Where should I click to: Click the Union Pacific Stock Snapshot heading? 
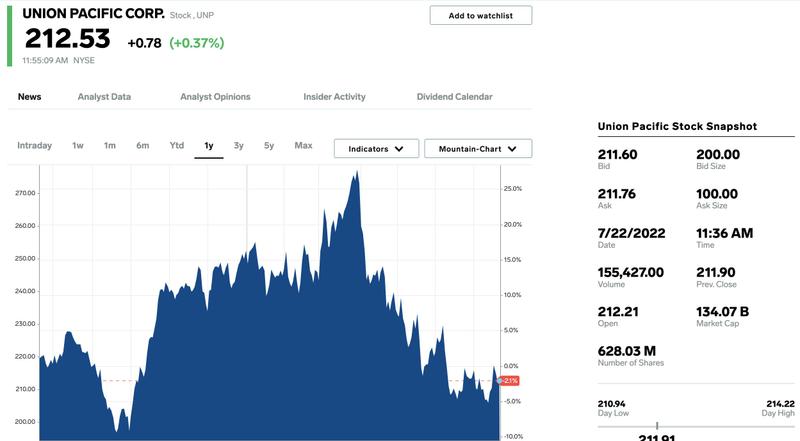[677, 127]
